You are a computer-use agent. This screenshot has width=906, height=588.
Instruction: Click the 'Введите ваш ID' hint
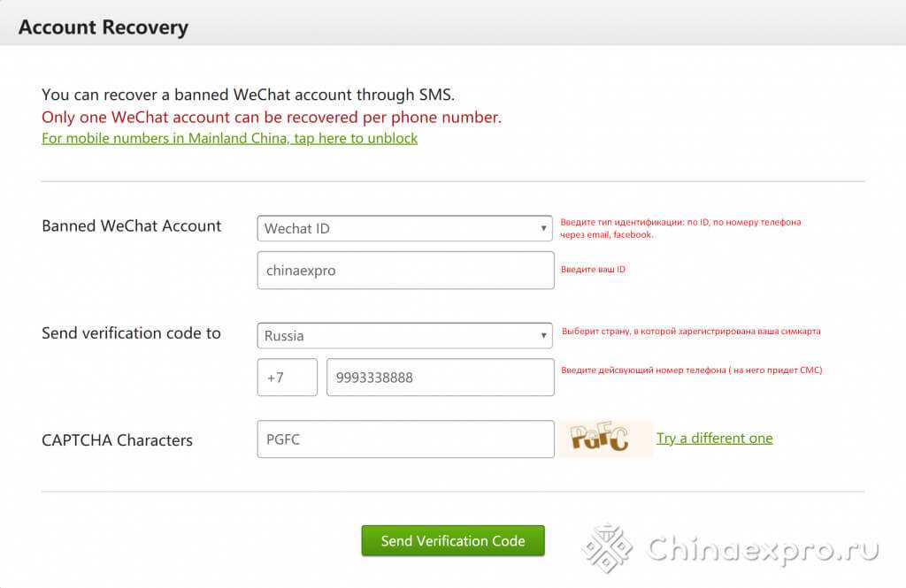[x=593, y=269]
